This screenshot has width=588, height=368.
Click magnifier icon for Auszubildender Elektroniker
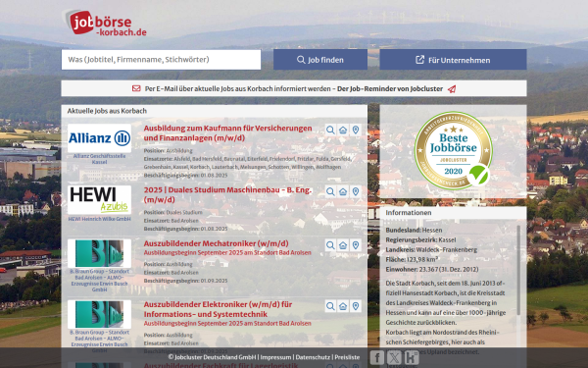click(330, 306)
